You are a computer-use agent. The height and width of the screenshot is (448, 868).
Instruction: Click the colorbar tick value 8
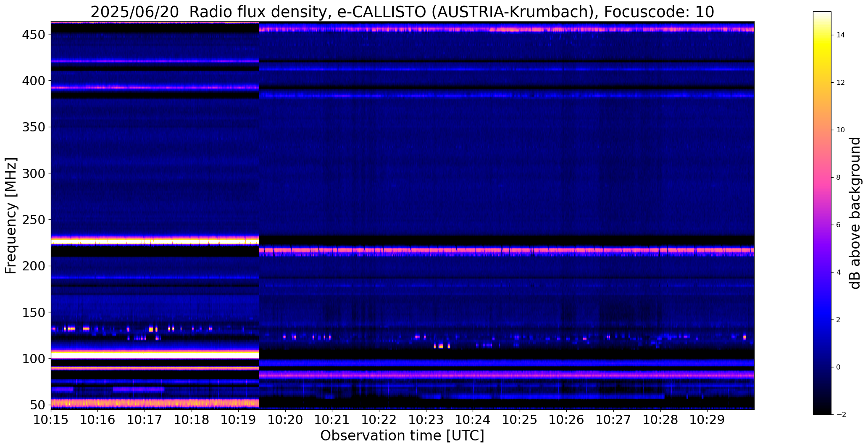838,178
